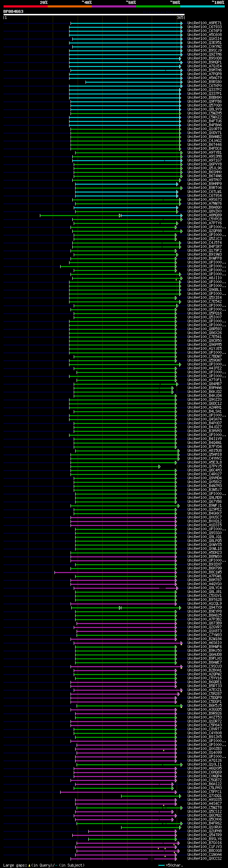Click hit label UniRef100_B9RT06
Screen dimensions: 228x868
pos(204,188)
